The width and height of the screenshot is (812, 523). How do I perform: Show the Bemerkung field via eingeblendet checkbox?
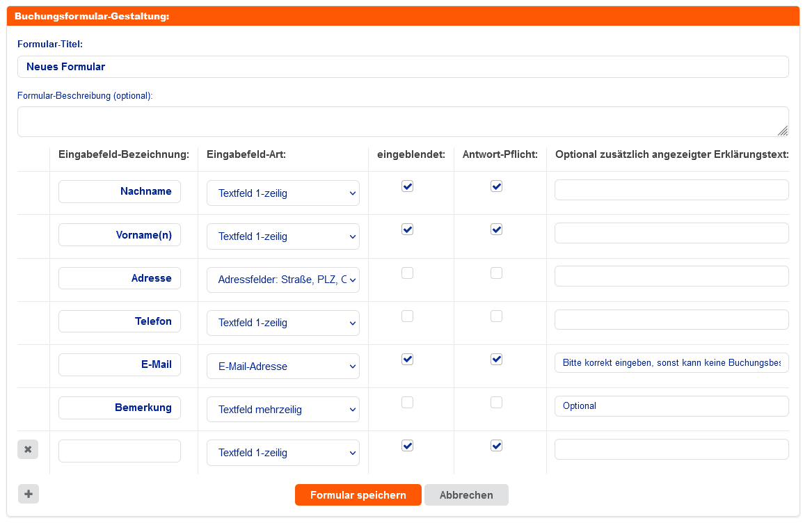[x=408, y=403]
